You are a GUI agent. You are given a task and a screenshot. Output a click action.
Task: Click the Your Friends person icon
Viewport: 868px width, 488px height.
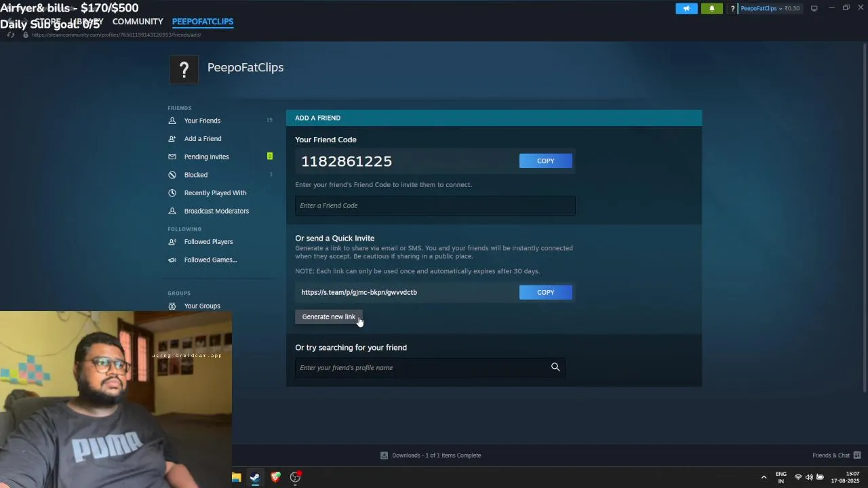click(172, 121)
